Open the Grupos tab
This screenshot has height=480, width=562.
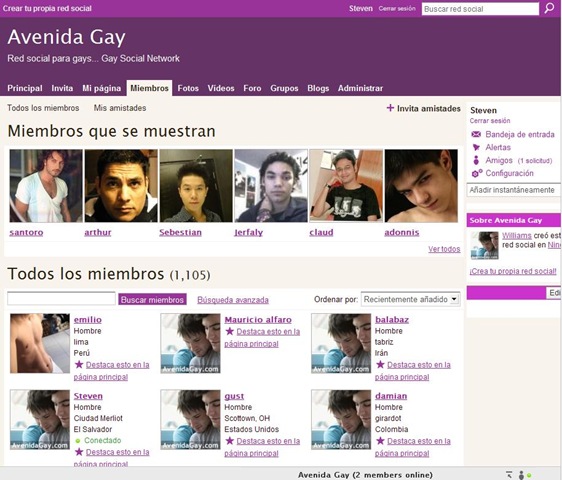click(284, 88)
